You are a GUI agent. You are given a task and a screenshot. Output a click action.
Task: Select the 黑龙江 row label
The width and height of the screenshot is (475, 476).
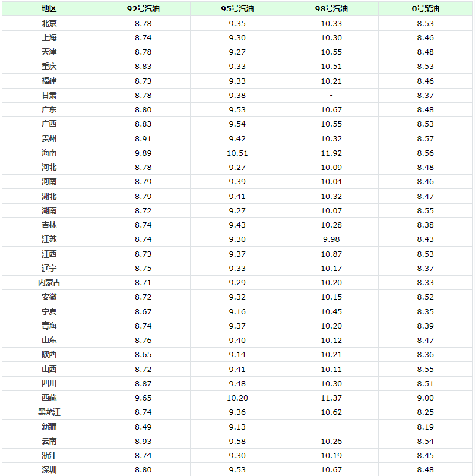[49, 412]
